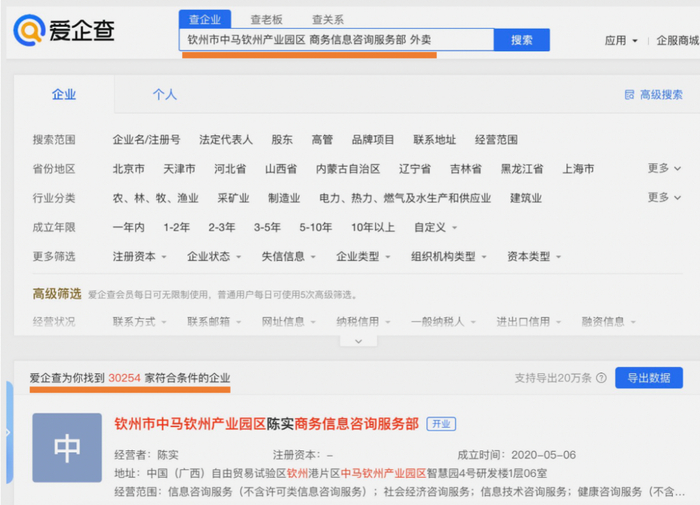The height and width of the screenshot is (505, 700).
Task: Open the 应用 dropdown menu
Action: [621, 41]
